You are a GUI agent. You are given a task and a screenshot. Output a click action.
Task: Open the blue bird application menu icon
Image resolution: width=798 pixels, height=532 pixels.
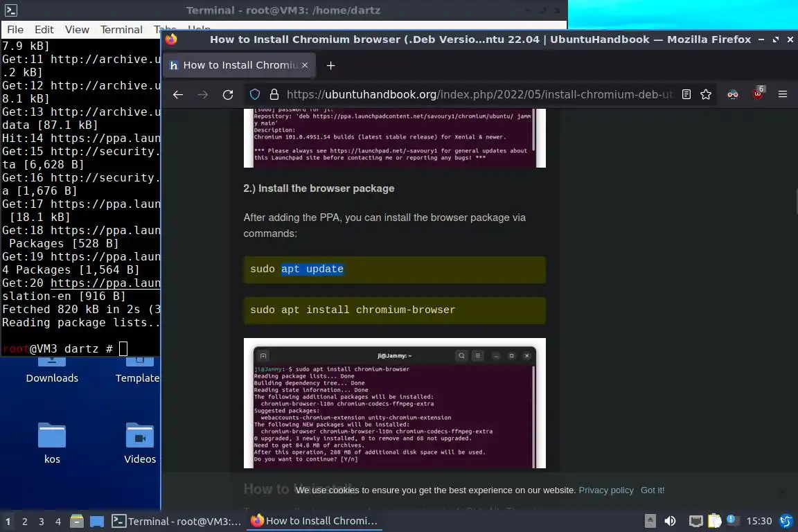[786, 521]
